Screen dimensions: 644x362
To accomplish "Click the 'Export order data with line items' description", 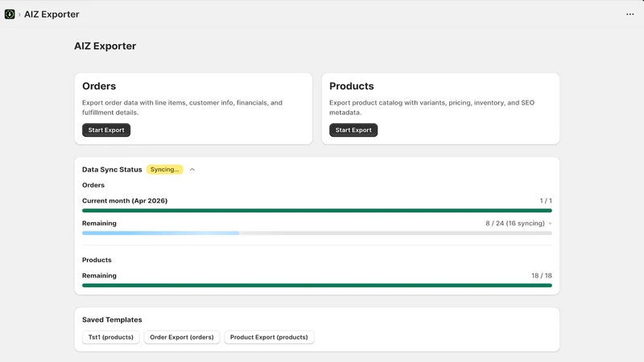I will coord(183,108).
